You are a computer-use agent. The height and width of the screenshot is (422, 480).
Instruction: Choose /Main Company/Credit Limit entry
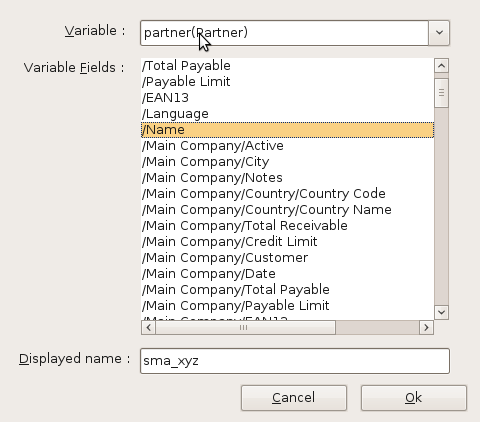[x=287, y=242]
